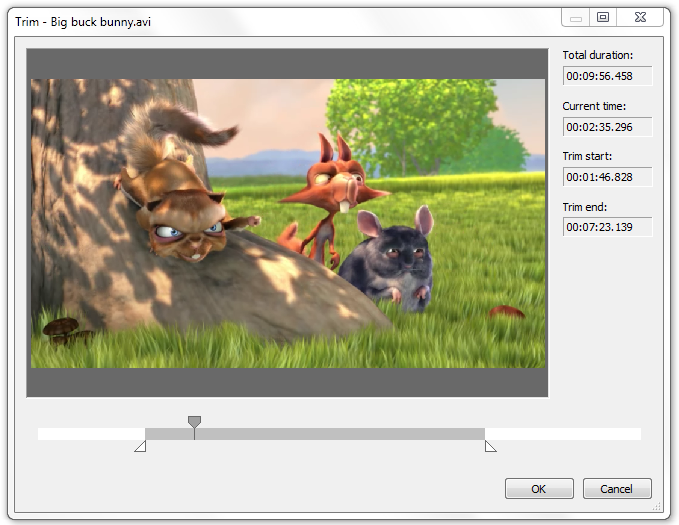Screen dimensions: 679x525
Task: Click the 'Total duration:' label
Action: 598,55
